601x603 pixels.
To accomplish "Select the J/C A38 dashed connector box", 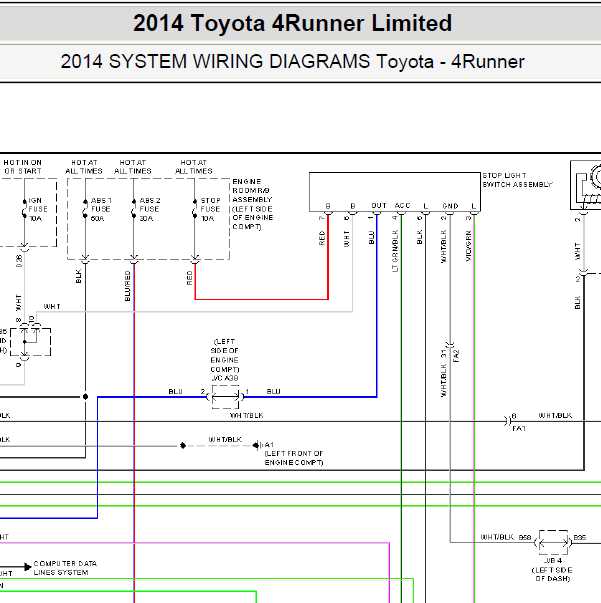I will 225,397.
